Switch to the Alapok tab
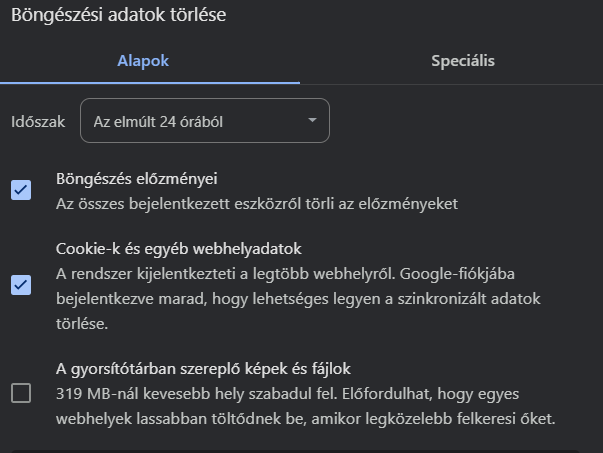The image size is (603, 453). (x=144, y=61)
